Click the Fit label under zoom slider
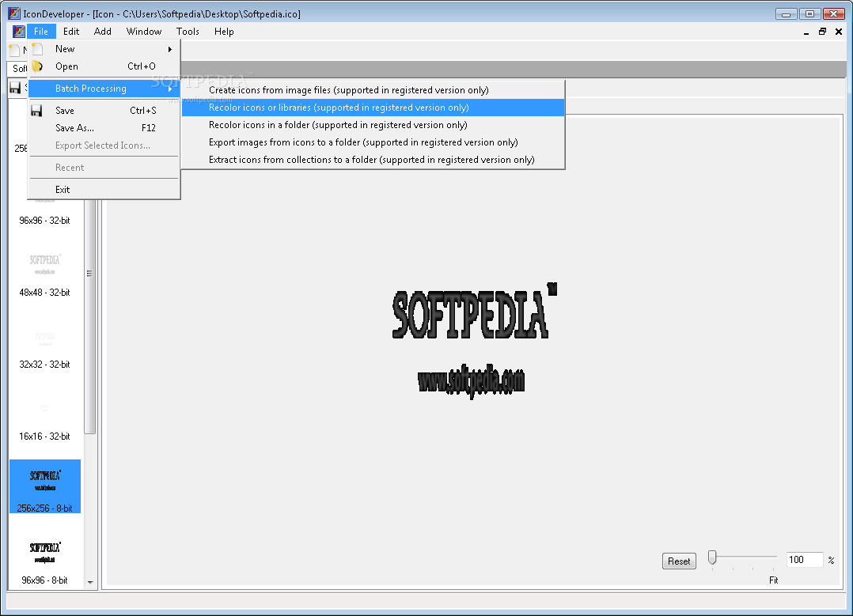The width and height of the screenshot is (853, 616). click(774, 580)
